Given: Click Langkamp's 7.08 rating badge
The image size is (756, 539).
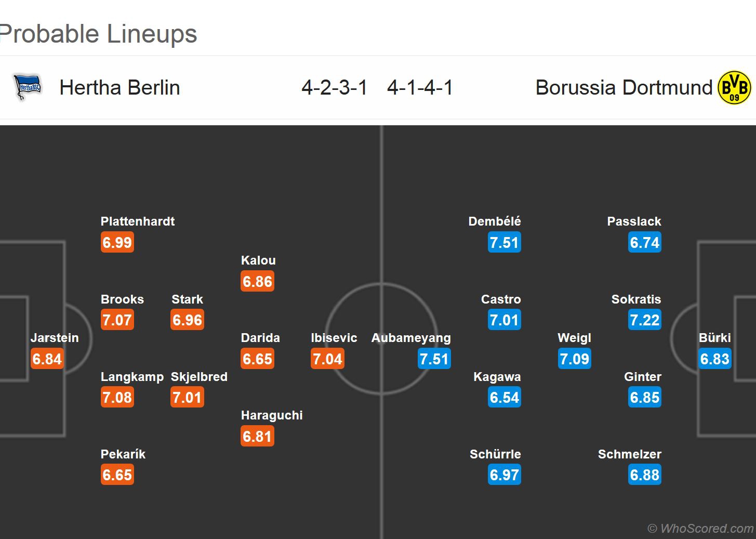Looking at the screenshot, I should pos(117,398).
